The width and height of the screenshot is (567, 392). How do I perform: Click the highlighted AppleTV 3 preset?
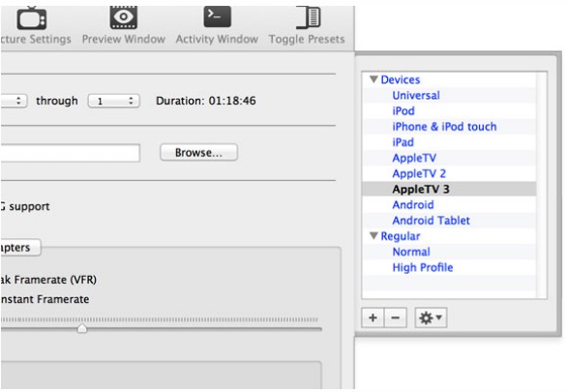pyautogui.click(x=449, y=189)
